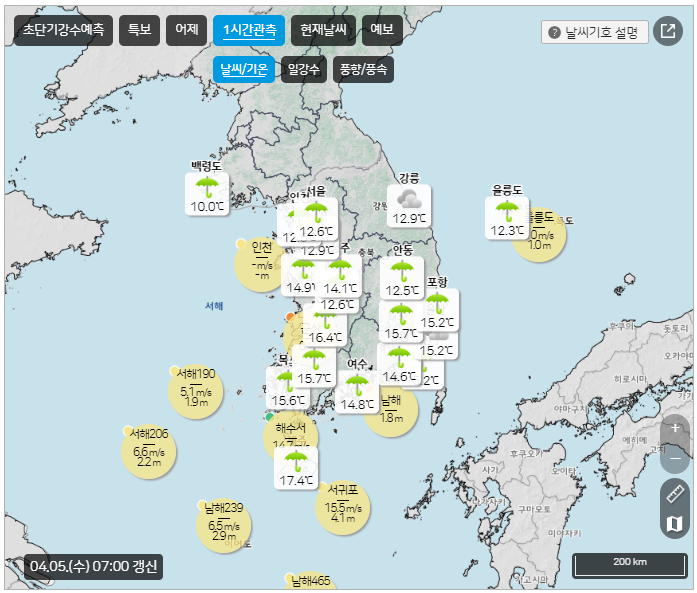This screenshot has height=593, width=697.
Task: Click the 04.05.(수) 07:00 갱신 timestamp
Action: point(93,566)
